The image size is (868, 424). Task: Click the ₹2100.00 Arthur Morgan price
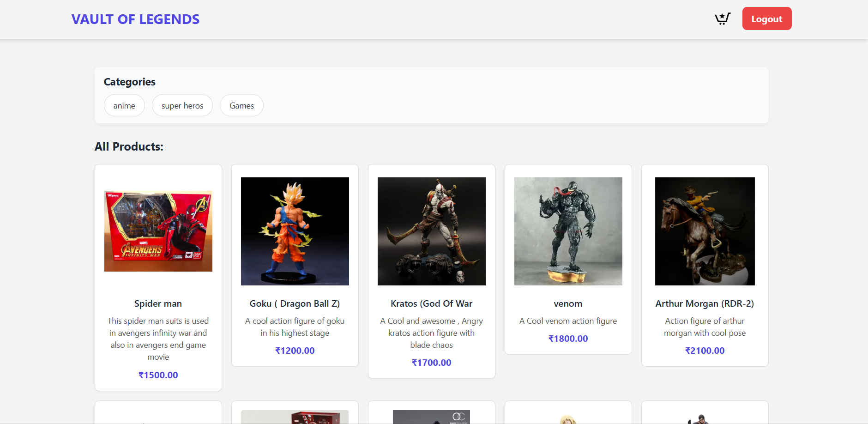tap(705, 351)
